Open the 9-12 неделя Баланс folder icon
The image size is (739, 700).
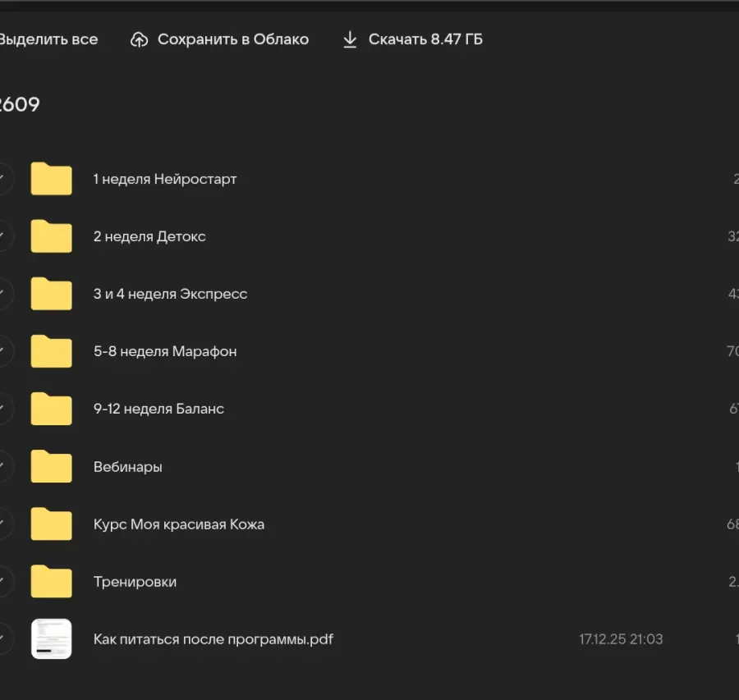(x=51, y=409)
